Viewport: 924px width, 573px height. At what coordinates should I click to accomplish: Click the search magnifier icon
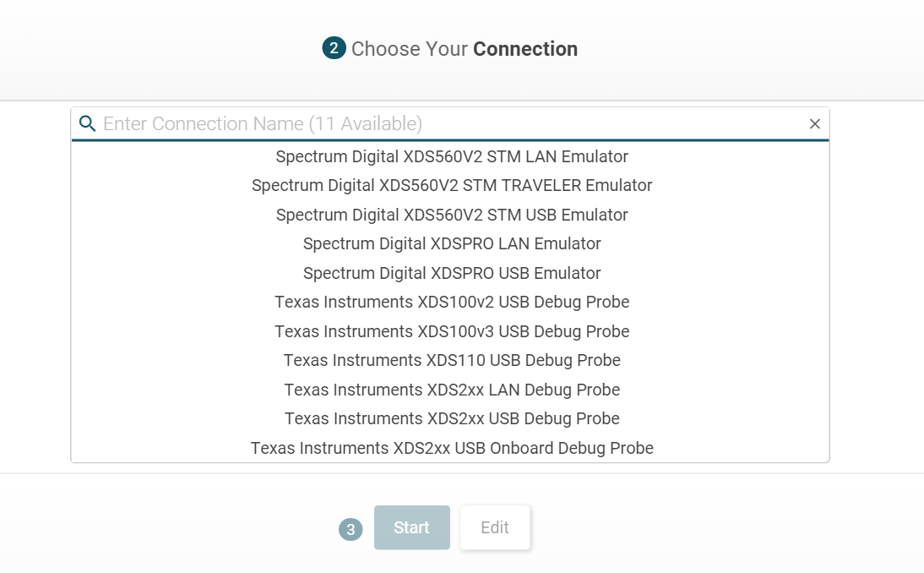[87, 124]
